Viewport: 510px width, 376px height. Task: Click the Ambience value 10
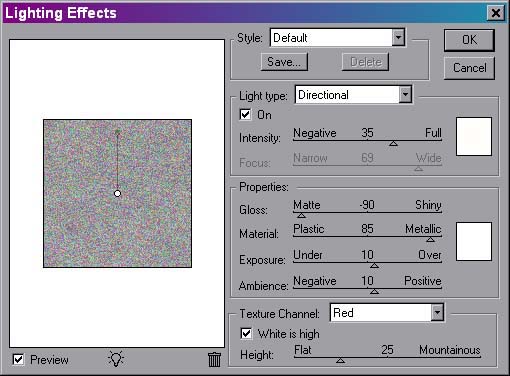367,281
